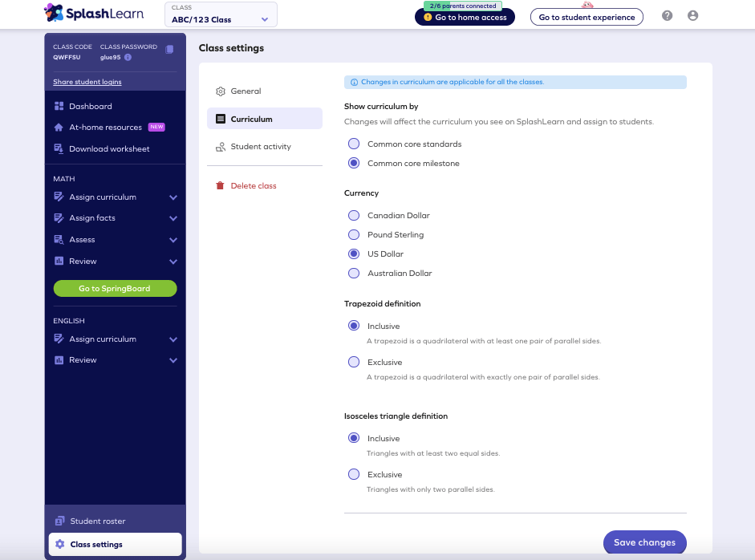This screenshot has width=755, height=560.
Task: Open the help question mark icon
Action: pyautogui.click(x=666, y=14)
